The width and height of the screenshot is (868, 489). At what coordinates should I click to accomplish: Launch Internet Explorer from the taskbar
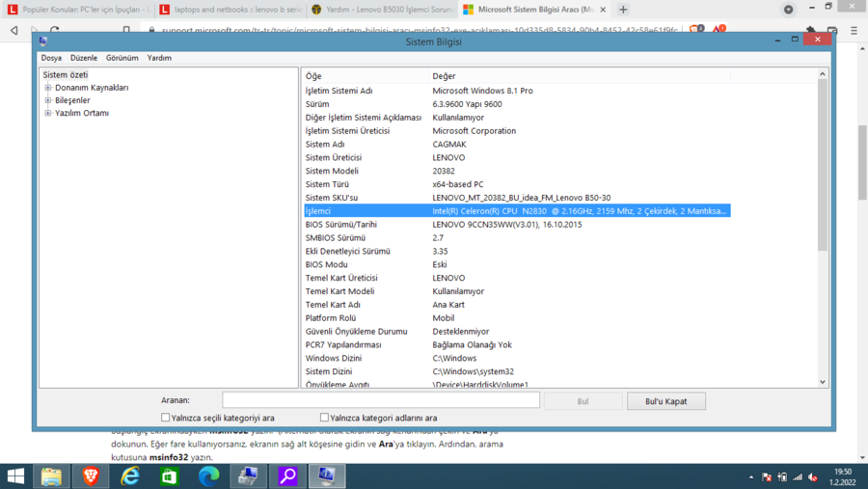click(130, 476)
